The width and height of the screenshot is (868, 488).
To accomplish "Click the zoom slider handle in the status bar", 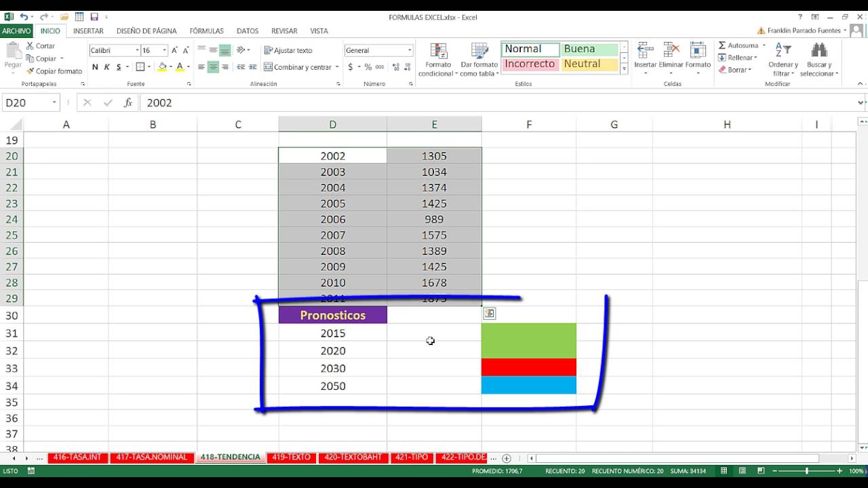I will click(806, 471).
